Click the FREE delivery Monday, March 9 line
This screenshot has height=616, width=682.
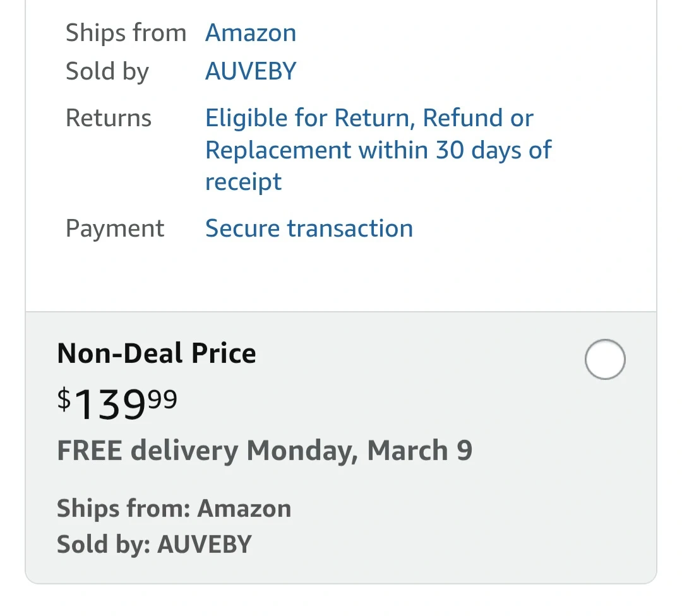(x=265, y=451)
